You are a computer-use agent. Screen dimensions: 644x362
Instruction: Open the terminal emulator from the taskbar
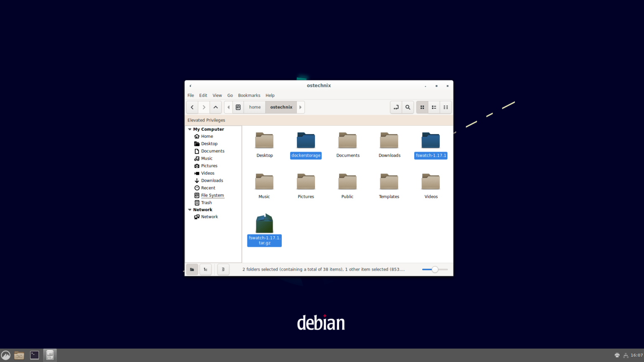(34, 355)
